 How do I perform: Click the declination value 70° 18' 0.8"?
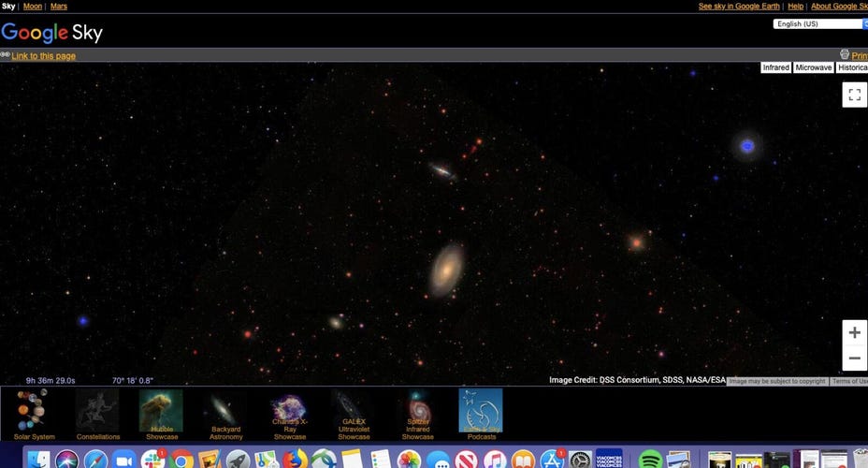point(133,381)
